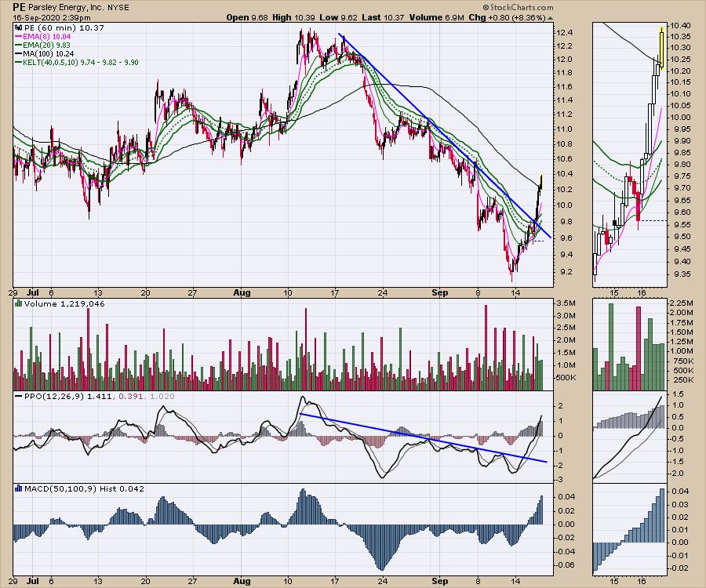
Task: Click the yellow latest candle in zoom panel
Action: (662, 49)
